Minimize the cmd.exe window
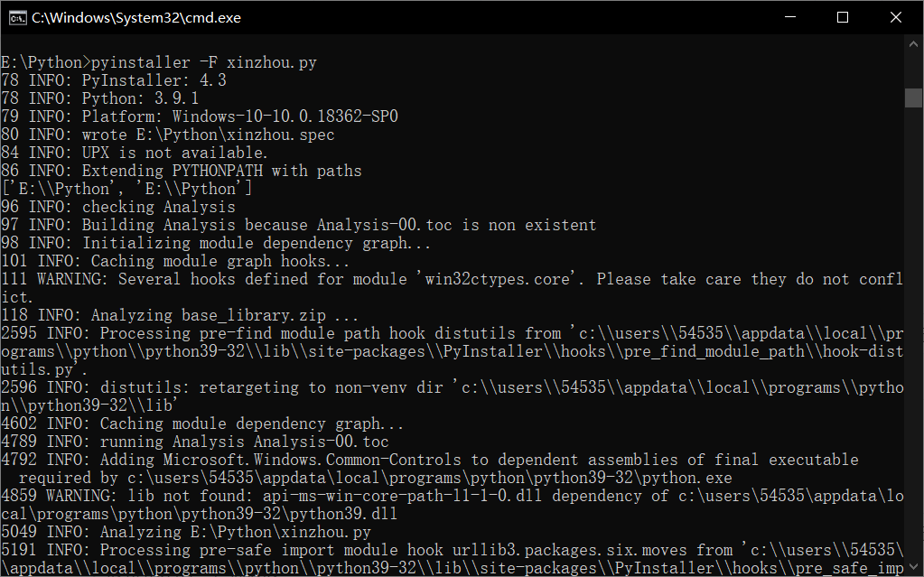Image resolution: width=924 pixels, height=577 pixels. pyautogui.click(x=791, y=17)
